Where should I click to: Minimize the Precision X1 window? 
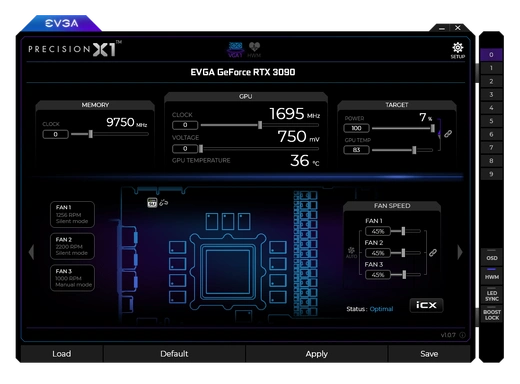tap(442, 28)
